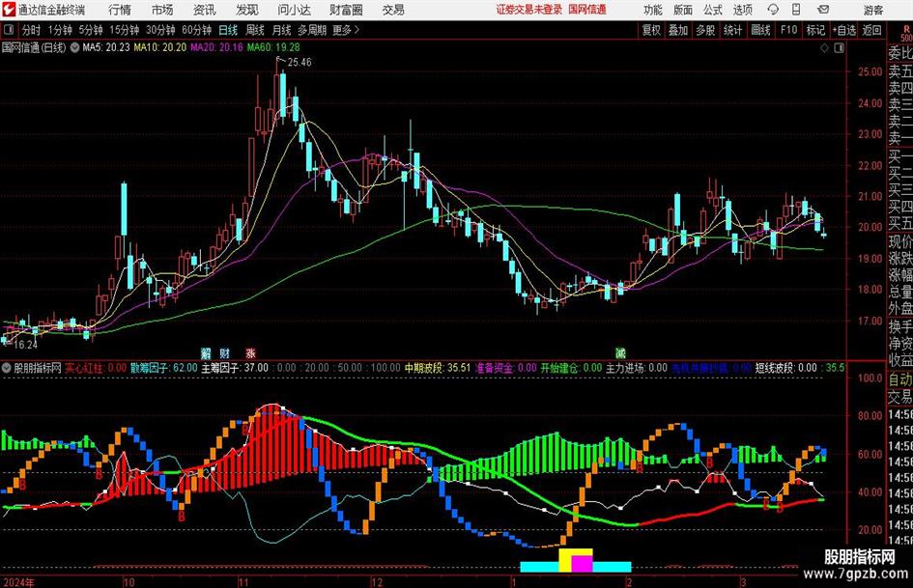Click the 财 event marker

pyautogui.click(x=225, y=352)
